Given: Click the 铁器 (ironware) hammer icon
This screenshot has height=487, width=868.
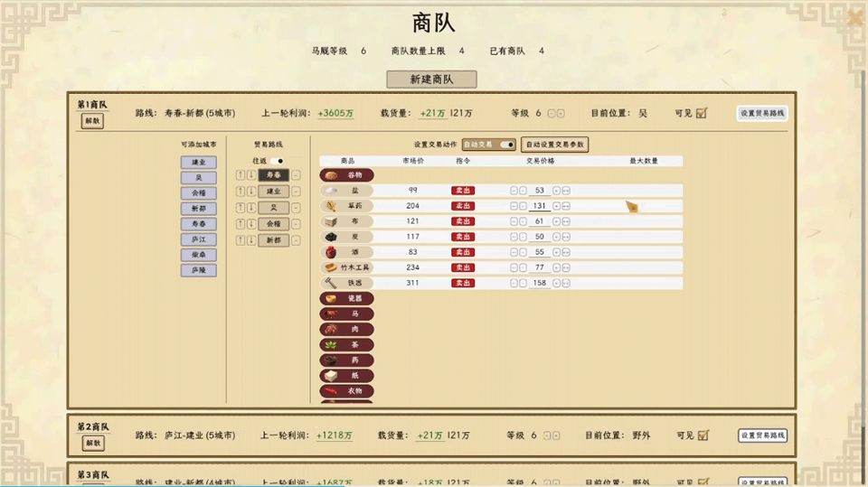Looking at the screenshot, I should coord(331,283).
